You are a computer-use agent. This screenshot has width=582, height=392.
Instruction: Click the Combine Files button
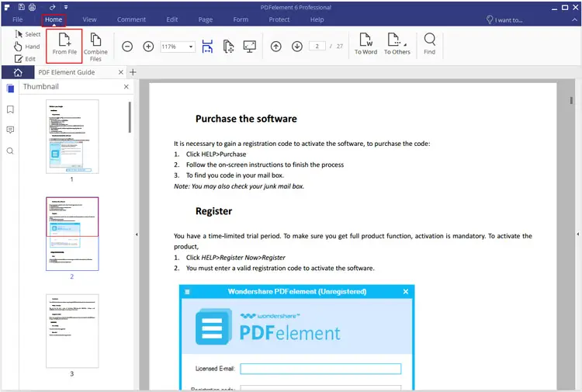point(95,47)
